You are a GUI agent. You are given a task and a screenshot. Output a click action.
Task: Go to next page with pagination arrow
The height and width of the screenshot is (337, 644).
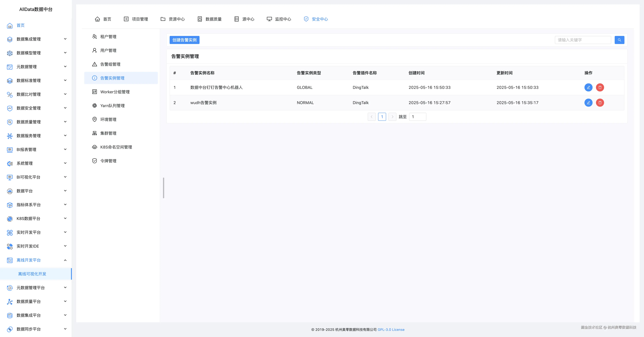tap(392, 116)
